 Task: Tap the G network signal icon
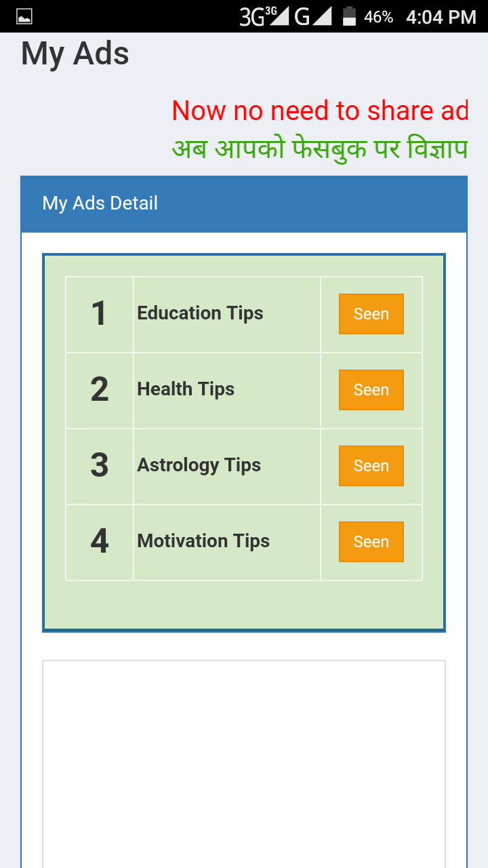click(x=312, y=16)
